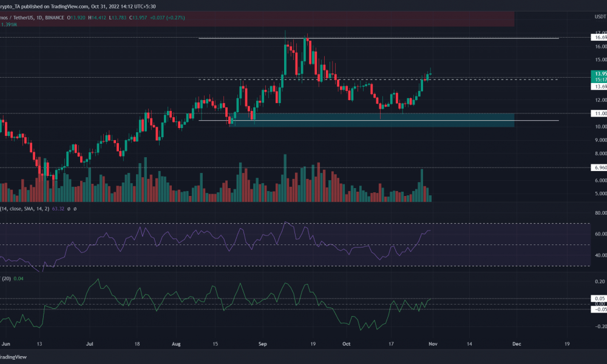Click the 80.00 RSI scale label

(x=601, y=213)
